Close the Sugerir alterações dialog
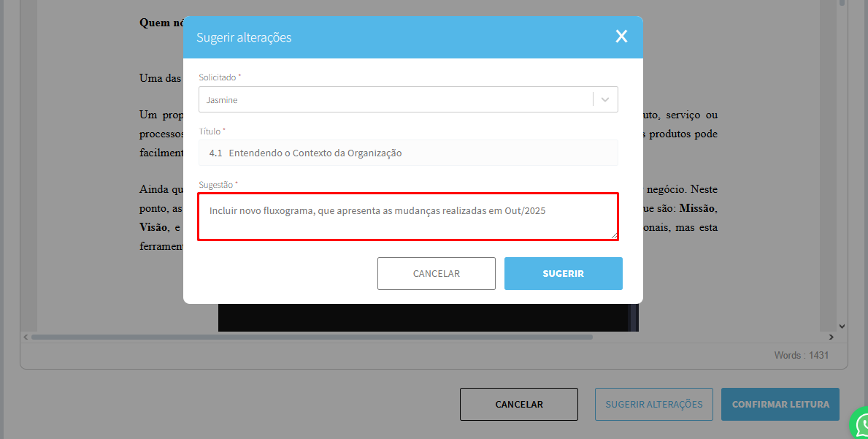Viewport: 868px width, 439px height. [x=622, y=37]
